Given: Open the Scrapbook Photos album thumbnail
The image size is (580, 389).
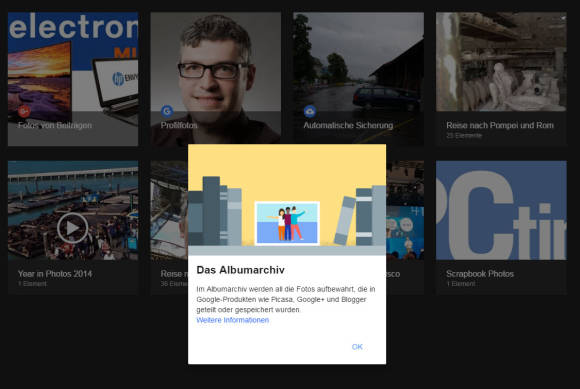Looking at the screenshot, I should (x=501, y=210).
